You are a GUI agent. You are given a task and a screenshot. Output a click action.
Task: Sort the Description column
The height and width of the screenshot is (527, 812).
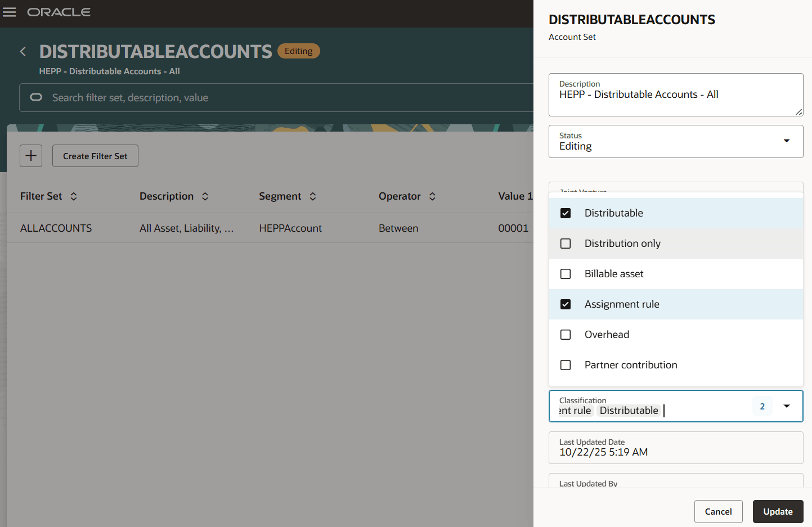pyautogui.click(x=205, y=196)
